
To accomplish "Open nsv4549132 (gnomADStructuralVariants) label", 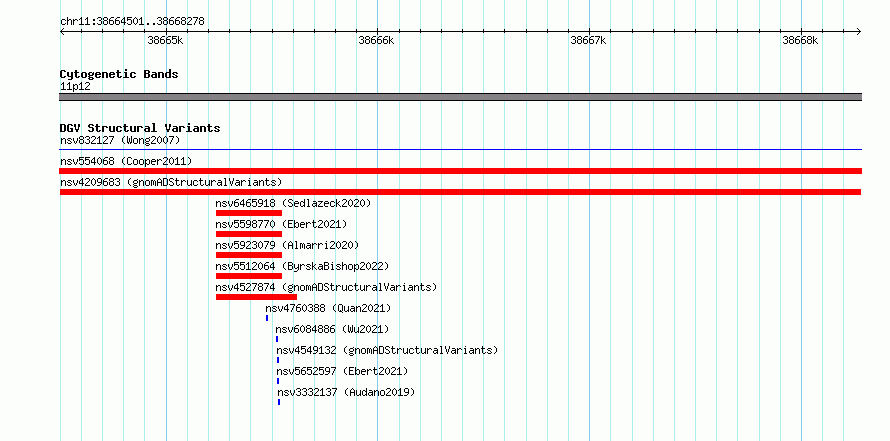I will coord(387,350).
